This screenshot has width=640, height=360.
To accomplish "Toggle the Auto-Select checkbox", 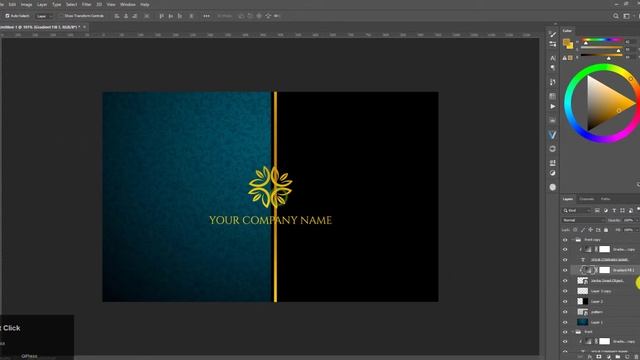I will 7,16.
